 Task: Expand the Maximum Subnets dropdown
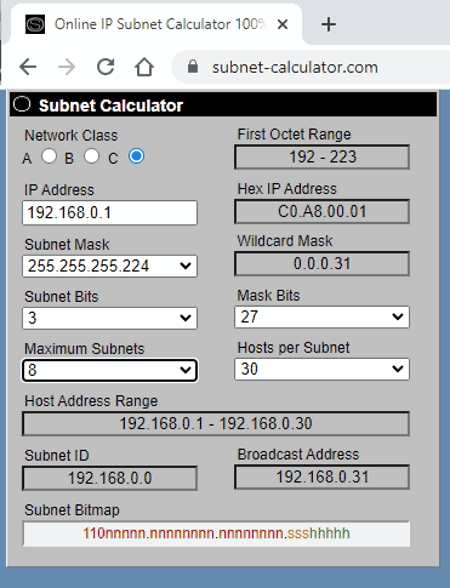pos(110,370)
